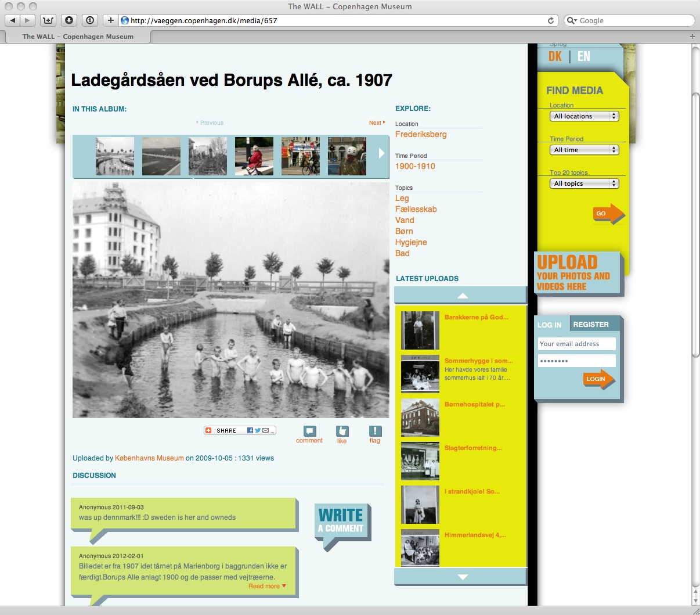The width and height of the screenshot is (700, 615).
Task: Click the orange GO button
Action: pyautogui.click(x=608, y=213)
